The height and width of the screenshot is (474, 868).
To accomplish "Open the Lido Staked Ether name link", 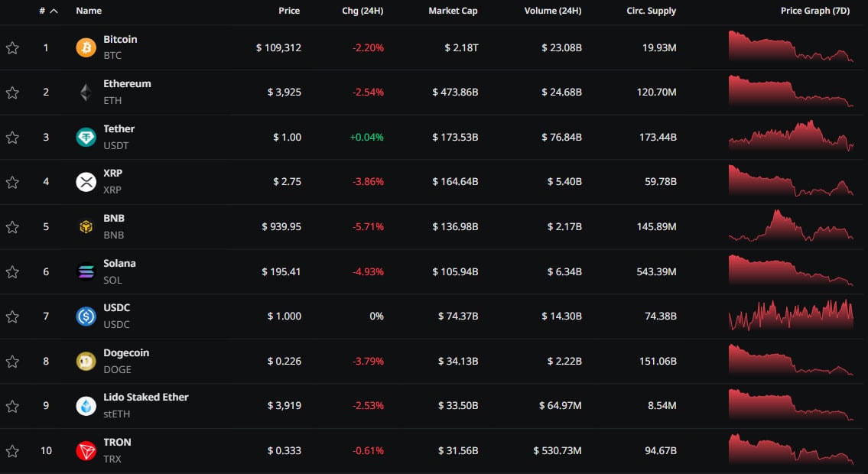I will coord(145,397).
